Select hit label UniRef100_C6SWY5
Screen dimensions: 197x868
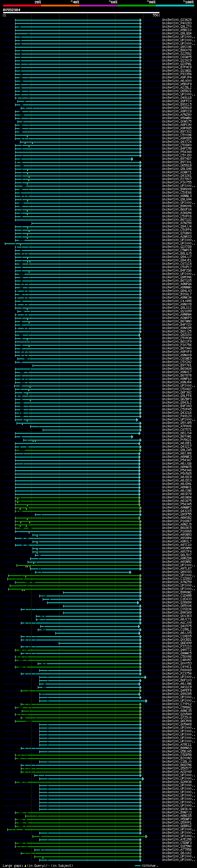tap(177, 57)
